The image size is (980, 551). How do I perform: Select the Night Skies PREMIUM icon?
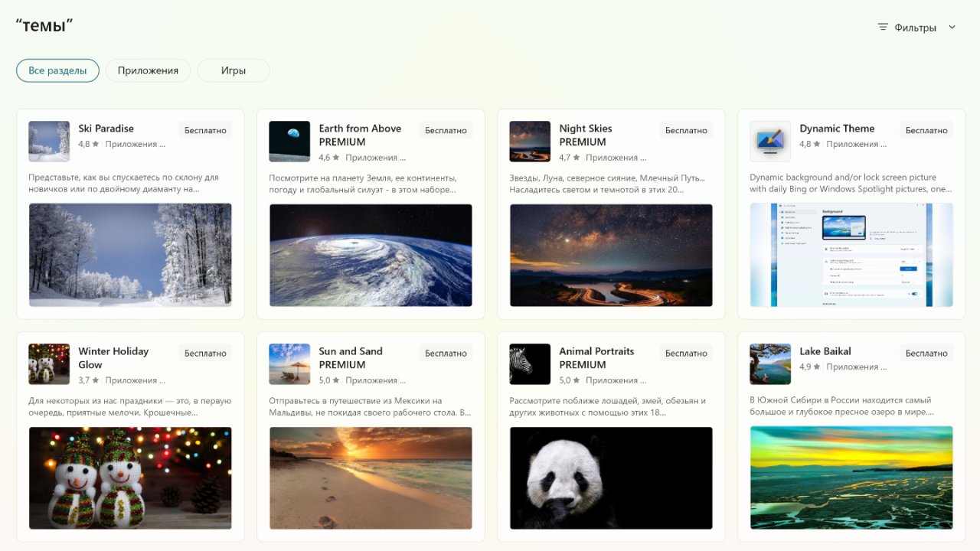coord(530,142)
